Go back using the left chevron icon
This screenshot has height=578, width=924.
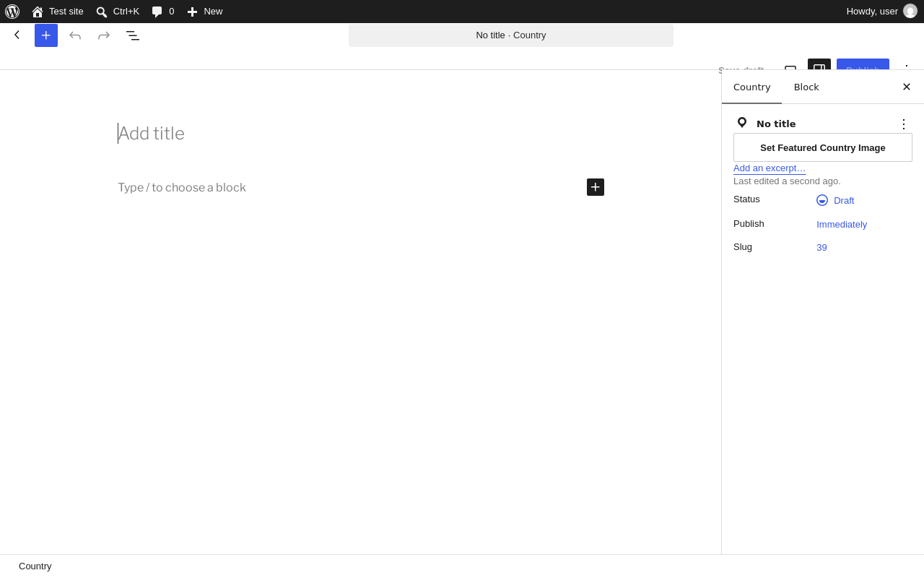(17, 35)
